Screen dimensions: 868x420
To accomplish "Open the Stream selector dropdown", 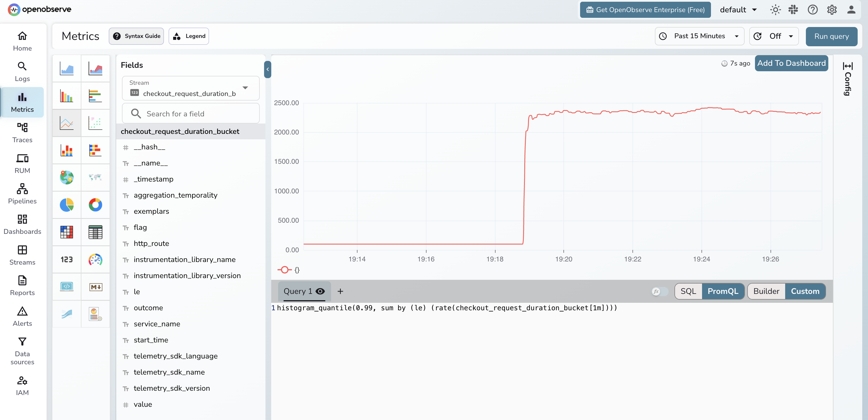I will tap(190, 88).
